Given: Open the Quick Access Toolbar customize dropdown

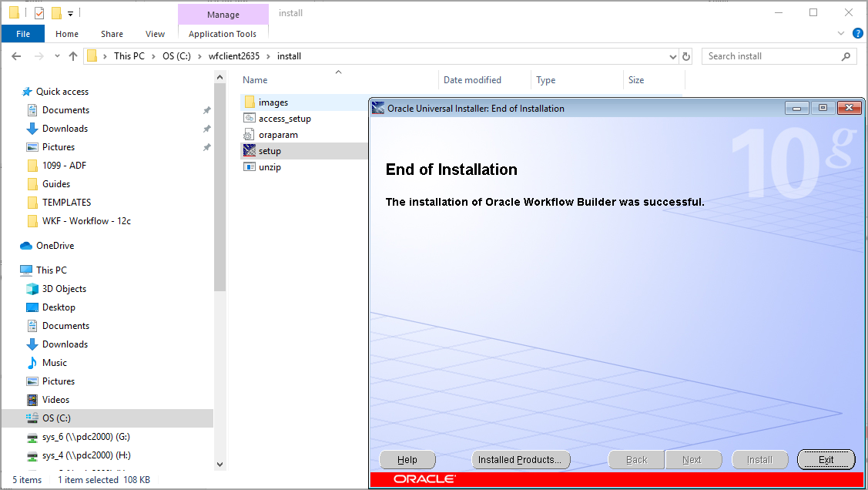Looking at the screenshot, I should coord(71,13).
